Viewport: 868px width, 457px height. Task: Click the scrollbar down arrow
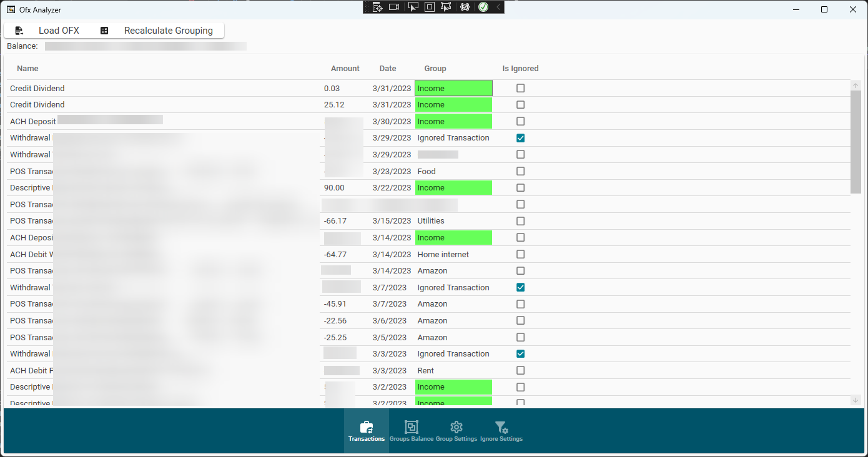click(856, 400)
